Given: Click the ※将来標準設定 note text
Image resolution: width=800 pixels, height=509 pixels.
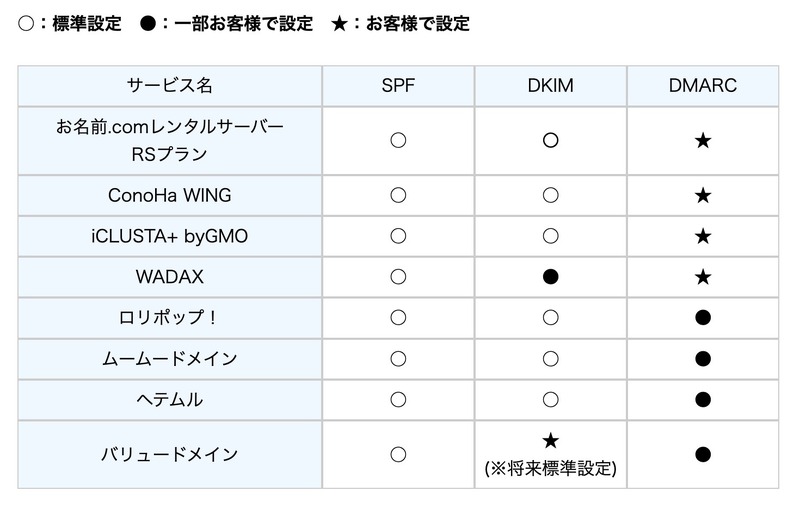Looking at the screenshot, I should [550, 467].
